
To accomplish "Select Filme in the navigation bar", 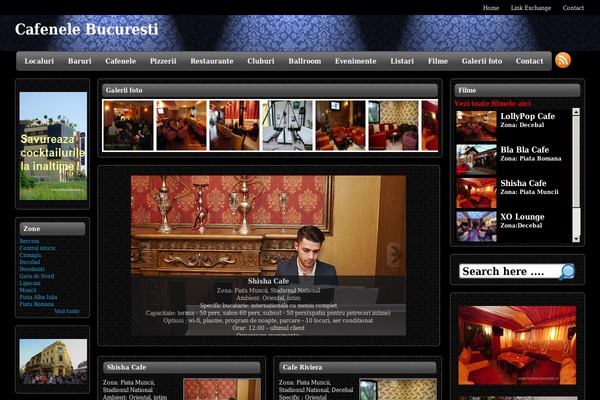I will (438, 61).
